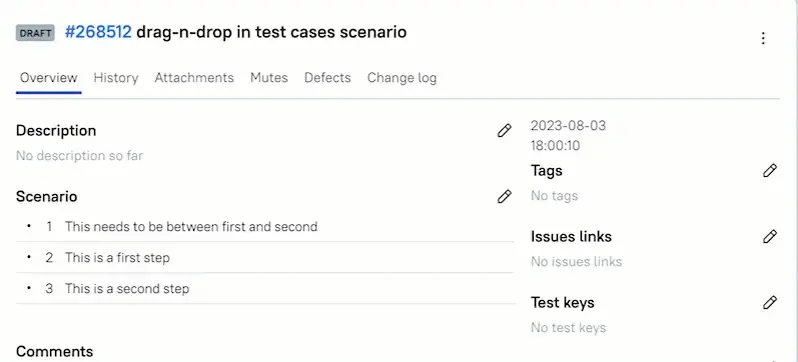Select the Mutes tab
This screenshot has height=362, width=798.
click(x=269, y=78)
